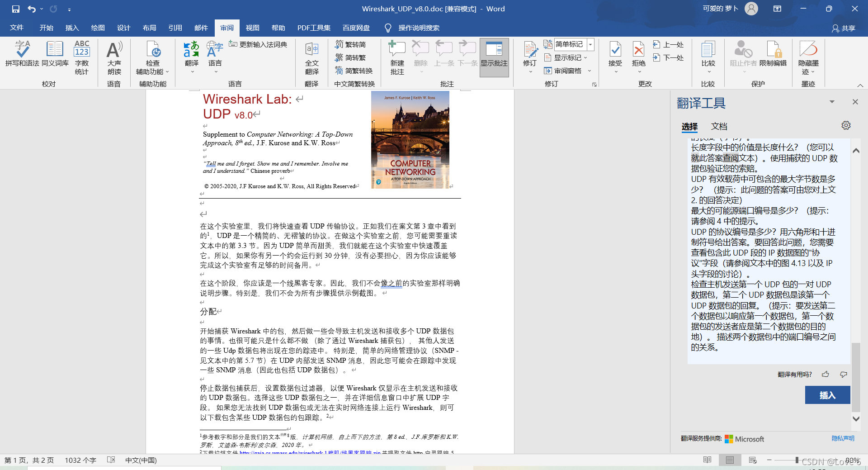Create a New Comment (新建批注)
The height and width of the screenshot is (470, 868).
(x=397, y=57)
